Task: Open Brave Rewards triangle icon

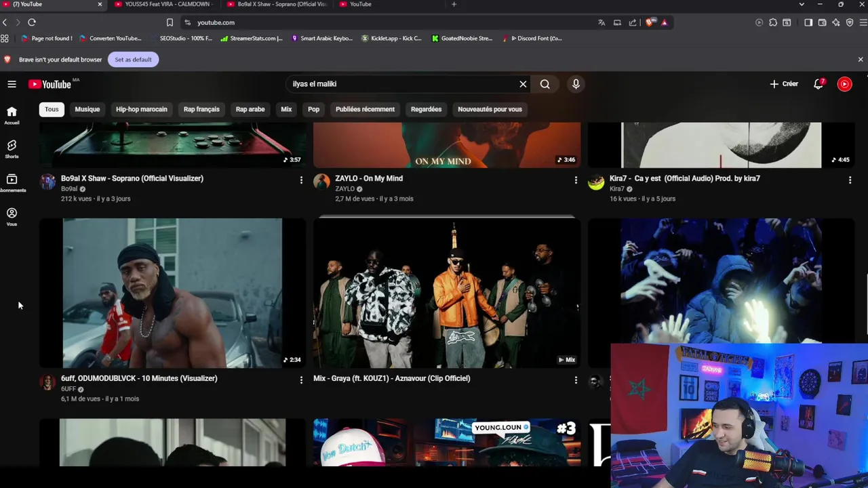Action: [665, 22]
